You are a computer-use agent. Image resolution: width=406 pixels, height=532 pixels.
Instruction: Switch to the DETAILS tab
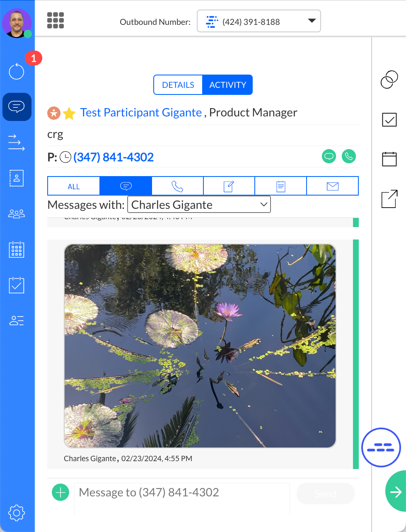[178, 85]
